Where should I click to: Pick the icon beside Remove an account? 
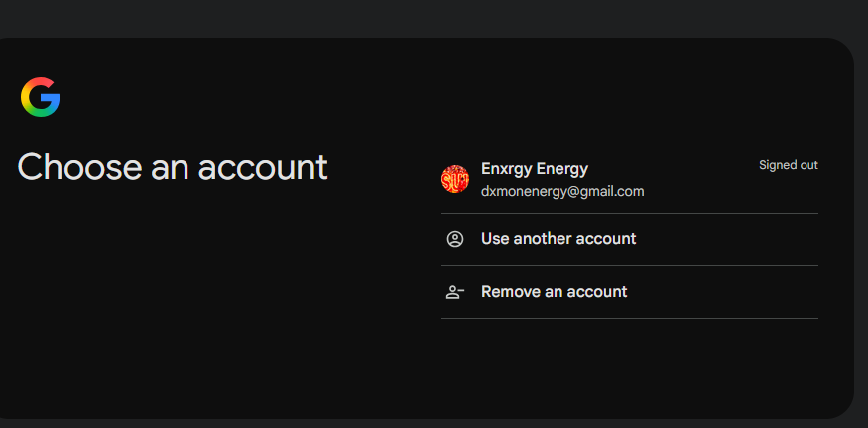click(455, 292)
